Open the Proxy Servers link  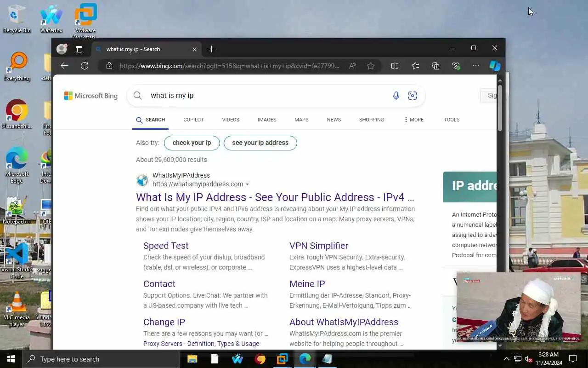click(163, 344)
